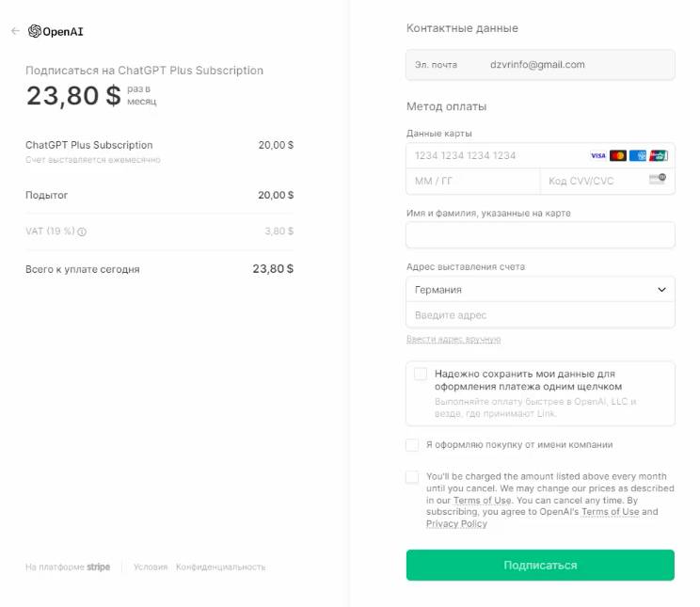Focus the cardholder name field
Screen dimensions: 700x607
[540, 234]
